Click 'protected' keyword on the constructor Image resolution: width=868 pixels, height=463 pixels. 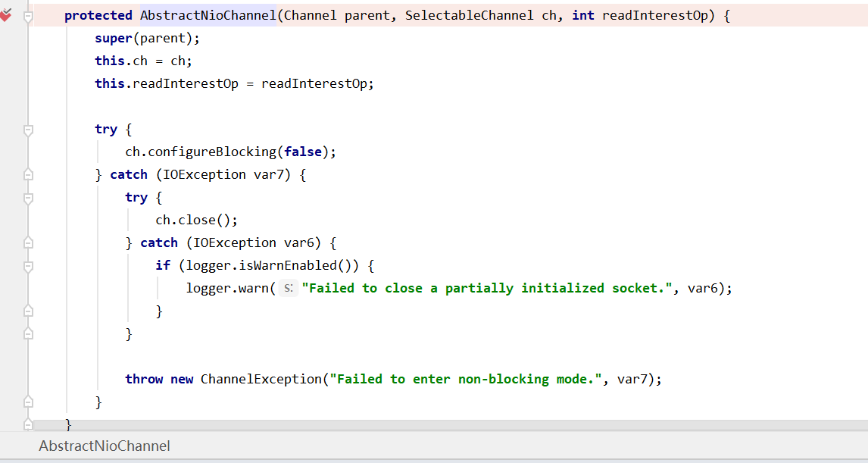tap(98, 15)
